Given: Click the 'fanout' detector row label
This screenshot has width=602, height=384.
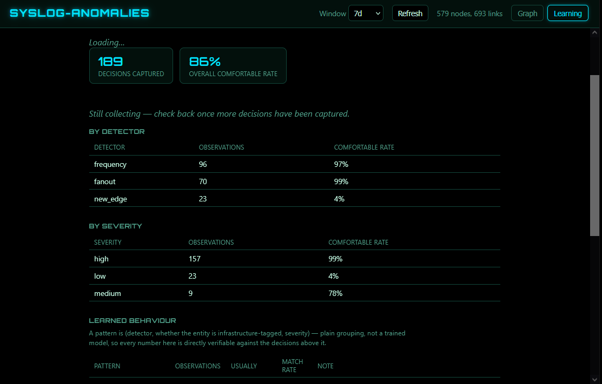Looking at the screenshot, I should pyautogui.click(x=104, y=182).
